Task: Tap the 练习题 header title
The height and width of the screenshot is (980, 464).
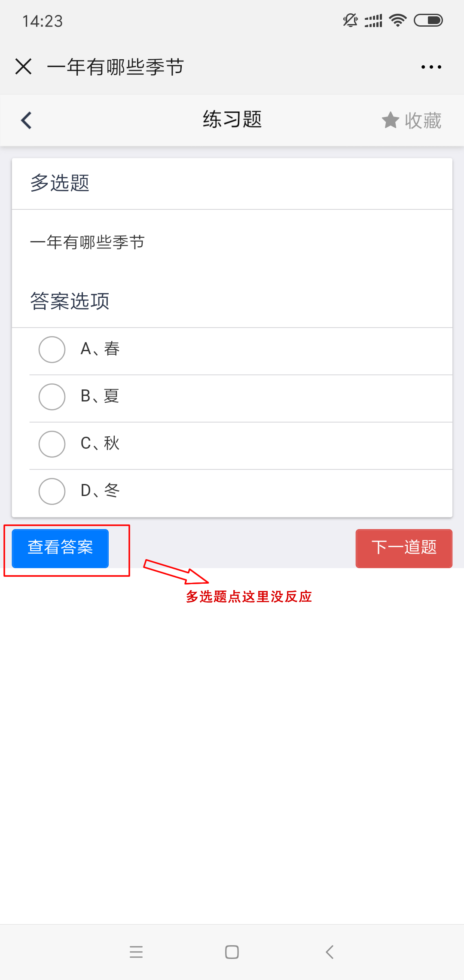Action: [232, 119]
